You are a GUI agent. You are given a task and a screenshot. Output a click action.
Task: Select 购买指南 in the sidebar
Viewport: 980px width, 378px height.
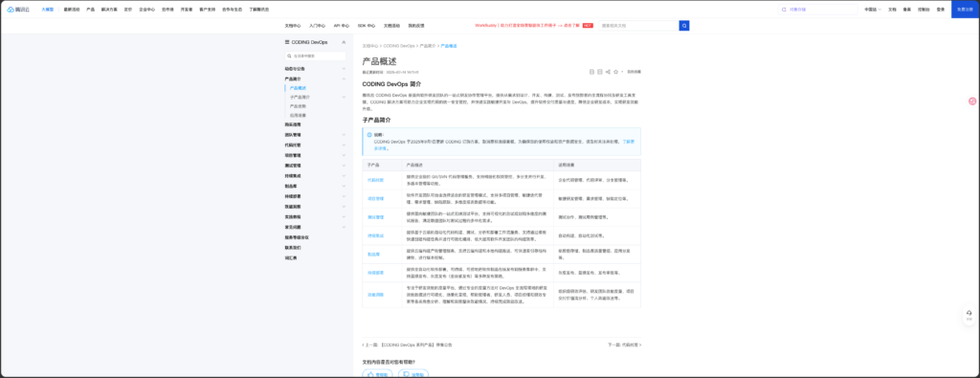[x=293, y=124]
